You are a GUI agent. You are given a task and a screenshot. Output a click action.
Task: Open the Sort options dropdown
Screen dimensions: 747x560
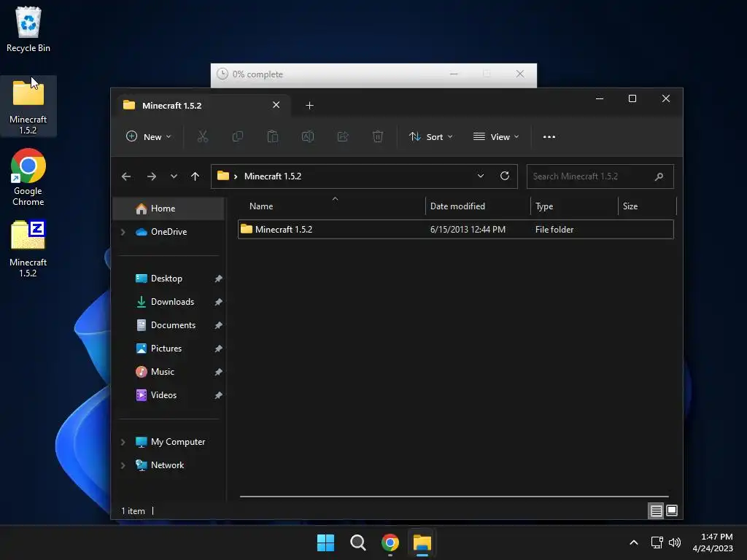430,136
